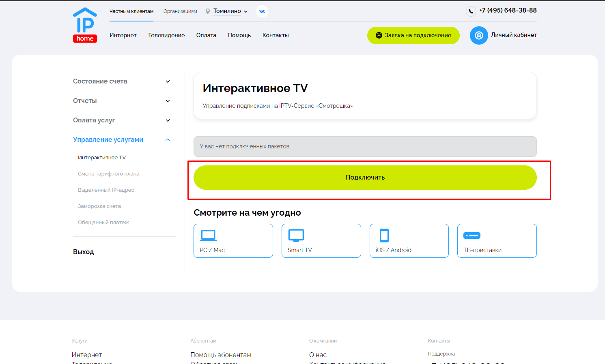The width and height of the screenshot is (605, 364).
Task: Click the user account avatar icon
Action: 479,36
